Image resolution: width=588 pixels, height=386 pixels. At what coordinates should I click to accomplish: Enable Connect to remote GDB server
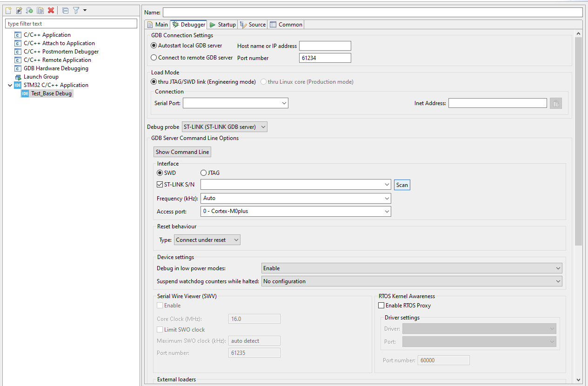(154, 57)
